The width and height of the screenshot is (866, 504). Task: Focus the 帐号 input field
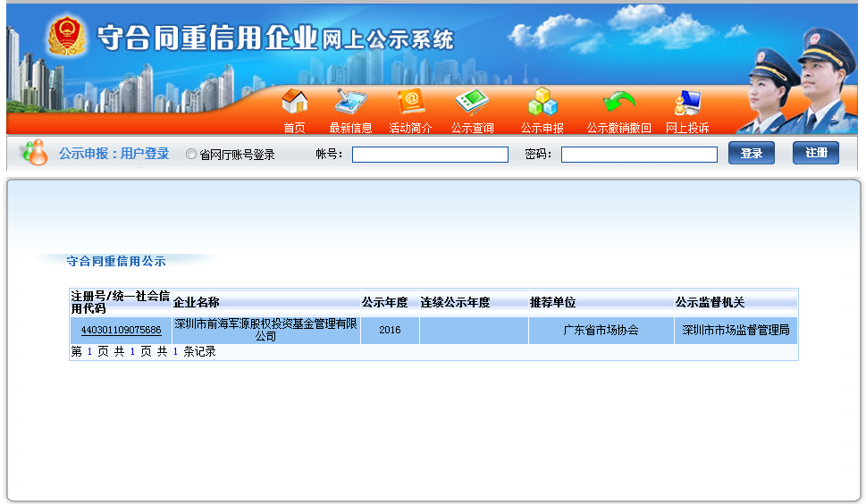(x=430, y=155)
